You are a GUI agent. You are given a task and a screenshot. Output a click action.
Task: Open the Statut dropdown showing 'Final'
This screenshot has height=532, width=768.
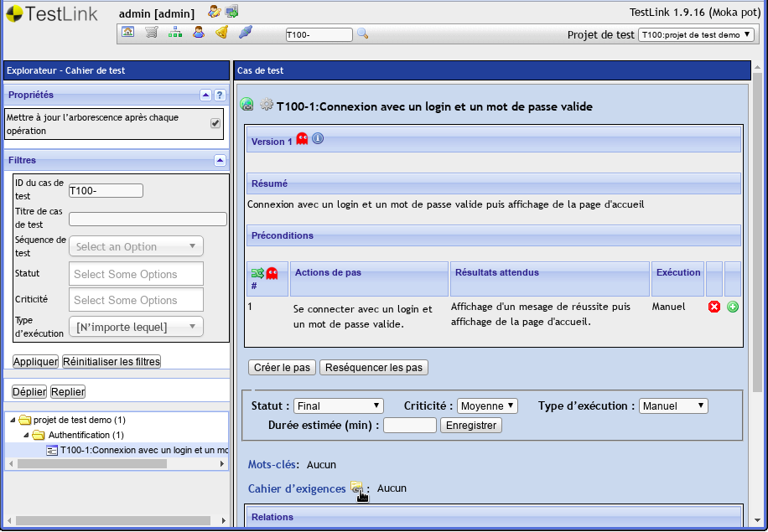338,405
